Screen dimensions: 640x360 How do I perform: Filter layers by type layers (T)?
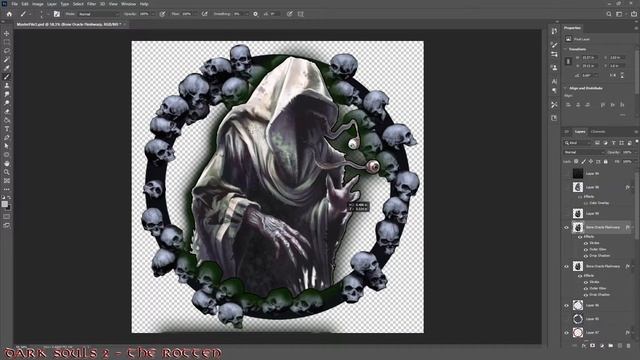(613, 143)
